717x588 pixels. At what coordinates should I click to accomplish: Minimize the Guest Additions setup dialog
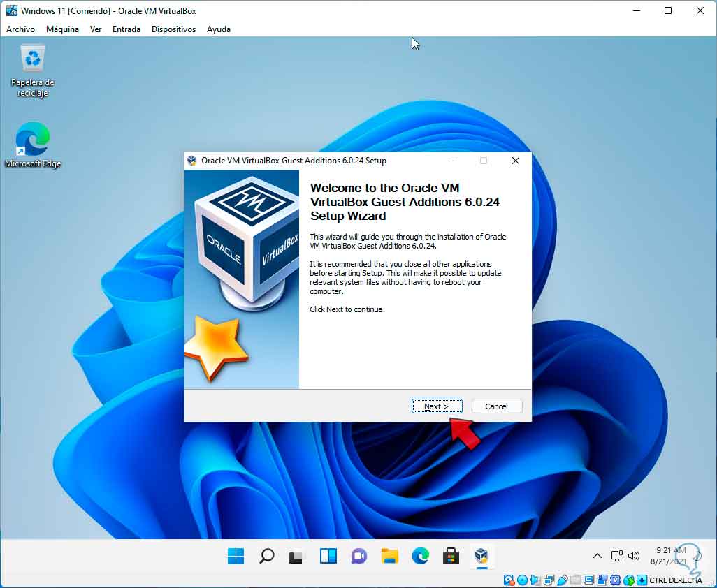[452, 161]
